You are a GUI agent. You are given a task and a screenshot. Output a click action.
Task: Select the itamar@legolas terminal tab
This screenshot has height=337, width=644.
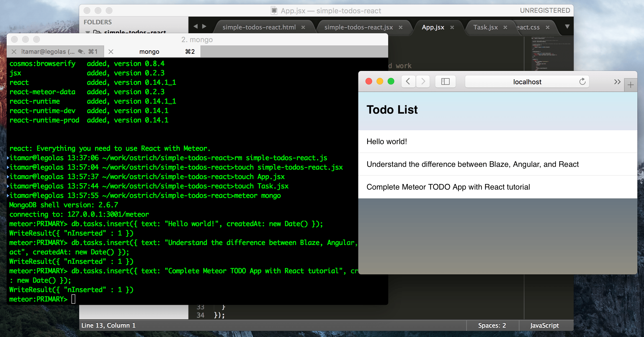click(x=48, y=52)
